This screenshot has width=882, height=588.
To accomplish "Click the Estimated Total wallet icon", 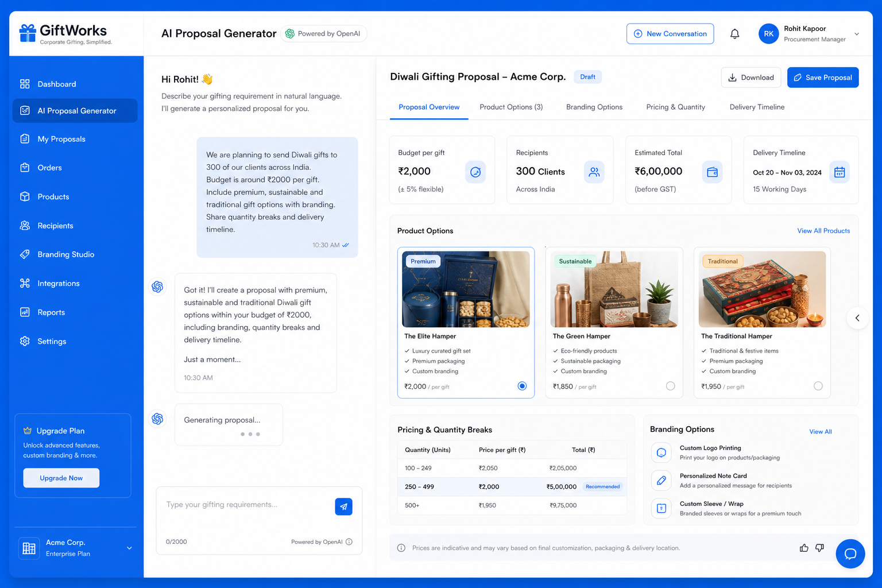I will click(x=713, y=172).
